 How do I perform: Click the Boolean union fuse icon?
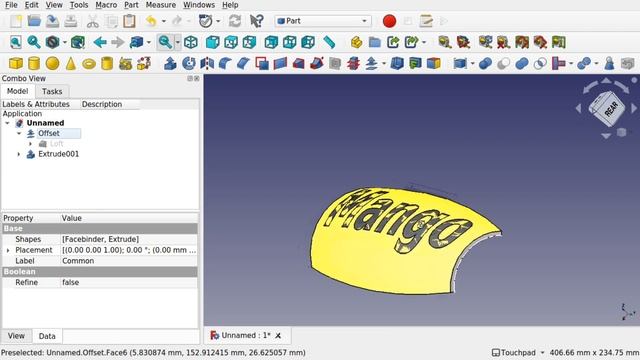pyautogui.click(x=522, y=63)
